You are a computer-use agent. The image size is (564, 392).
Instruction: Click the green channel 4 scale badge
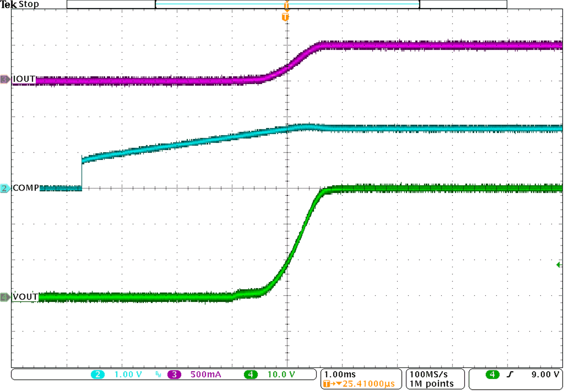click(x=251, y=374)
